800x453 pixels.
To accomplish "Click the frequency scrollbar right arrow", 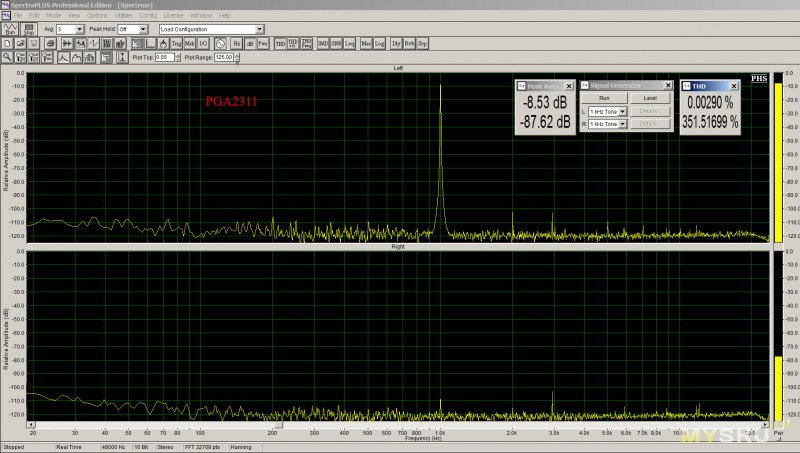I will 765,424.
